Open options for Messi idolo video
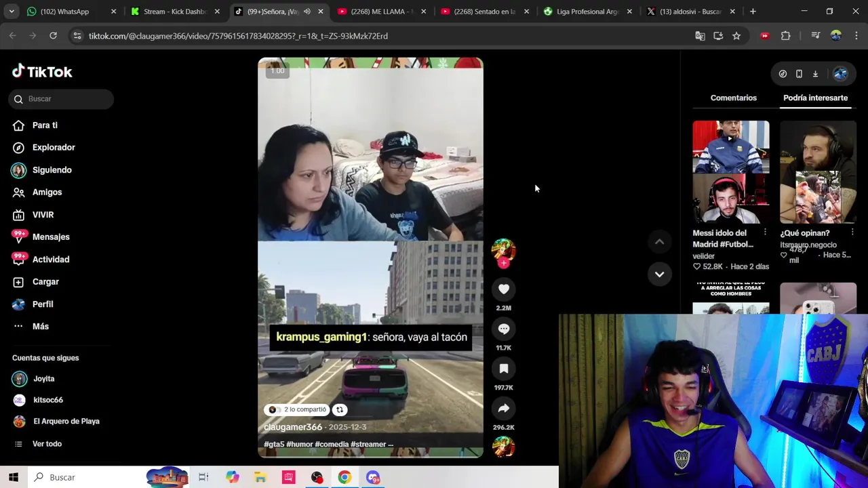The width and height of the screenshot is (868, 488). pyautogui.click(x=765, y=233)
